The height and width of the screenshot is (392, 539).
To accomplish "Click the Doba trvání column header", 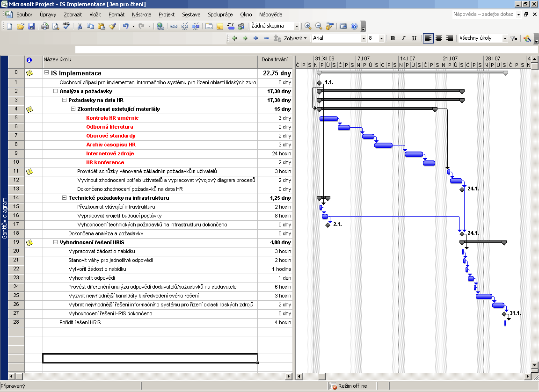I will point(275,62).
